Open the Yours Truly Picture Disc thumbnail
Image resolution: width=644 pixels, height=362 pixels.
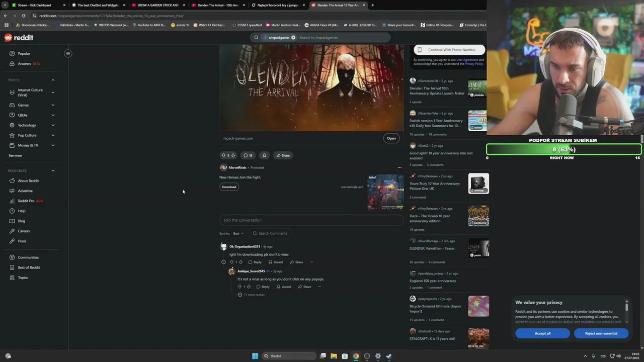pyautogui.click(x=478, y=184)
